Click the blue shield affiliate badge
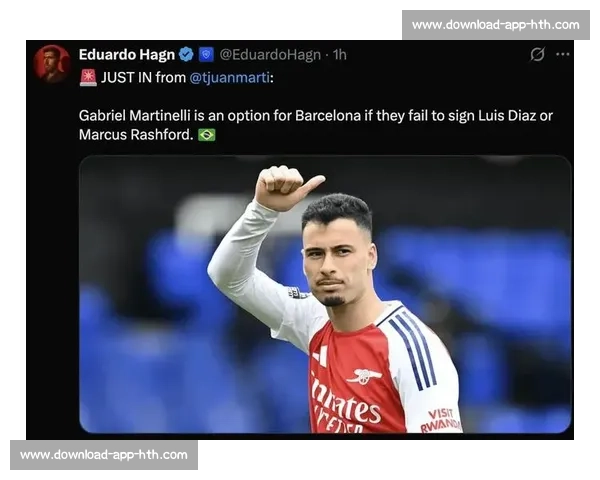This screenshot has height=480, width=600. click(x=206, y=55)
